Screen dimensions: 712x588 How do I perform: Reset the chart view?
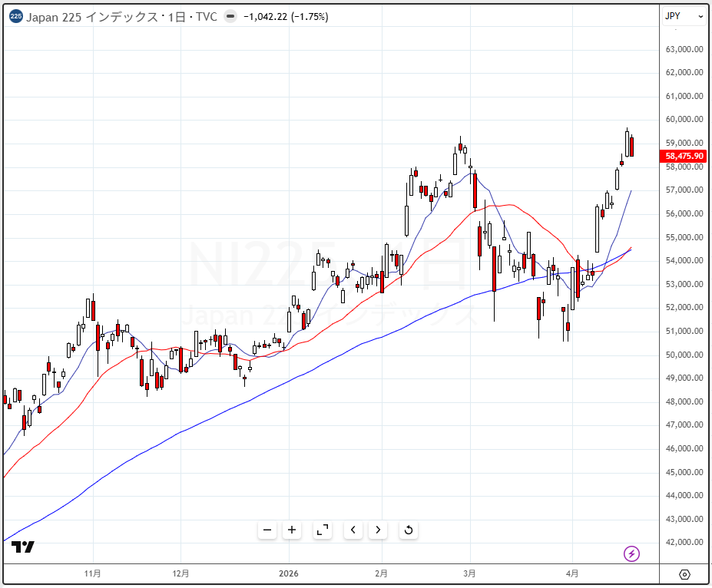[x=409, y=530]
